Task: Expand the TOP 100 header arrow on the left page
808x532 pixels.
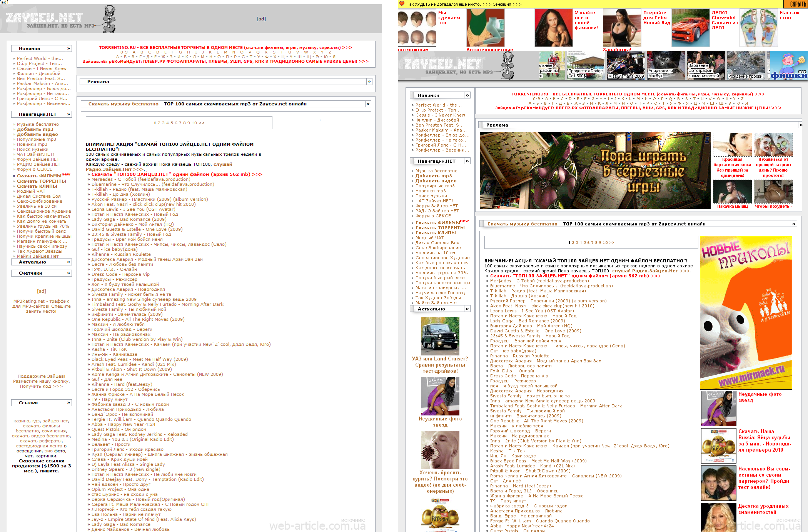Action: tap(368, 104)
